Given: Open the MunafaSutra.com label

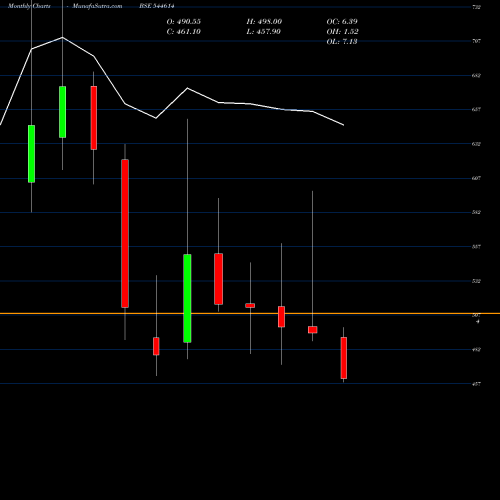Looking at the screenshot, I should [x=97, y=6].
